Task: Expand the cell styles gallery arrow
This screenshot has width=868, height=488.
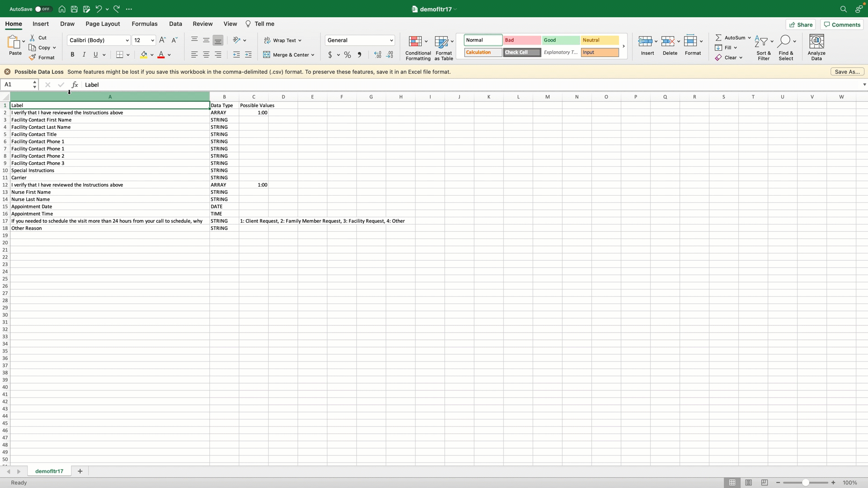Action: coord(623,46)
